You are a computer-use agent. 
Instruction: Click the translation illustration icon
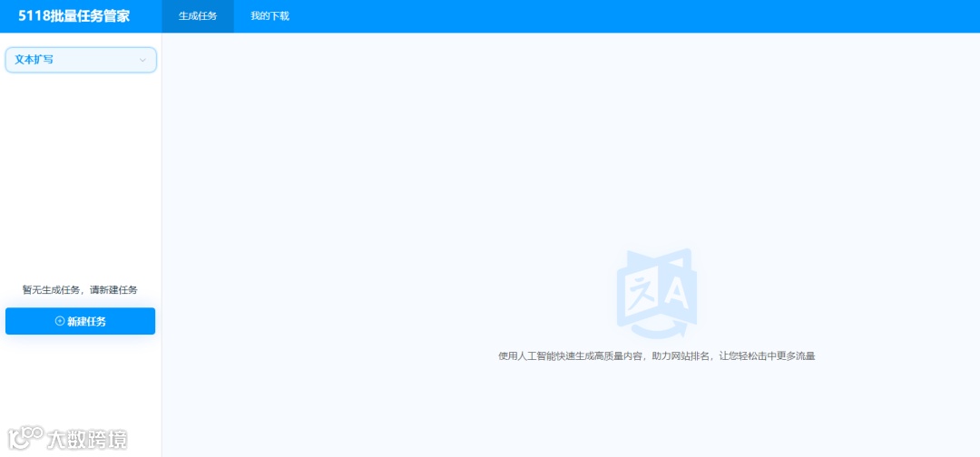657,294
